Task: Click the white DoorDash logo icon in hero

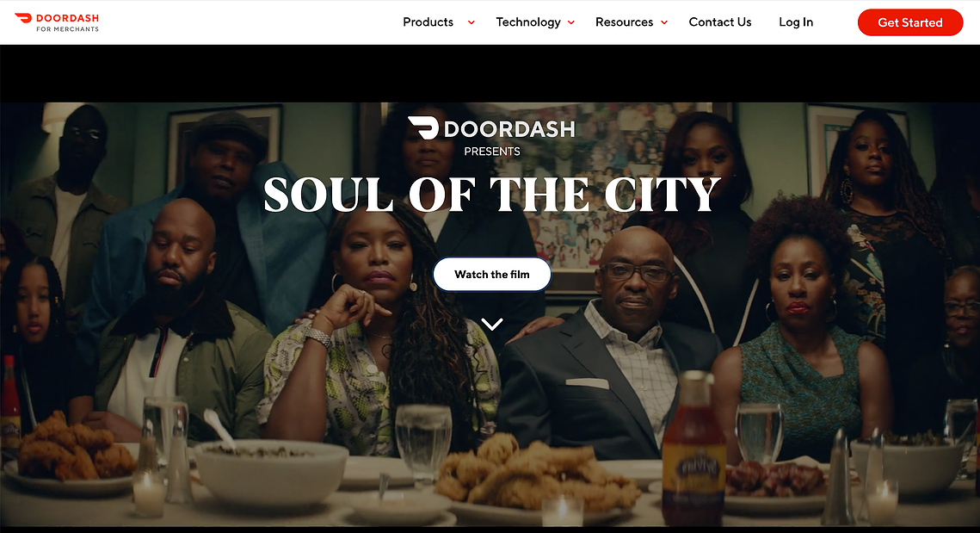Action: point(423,127)
